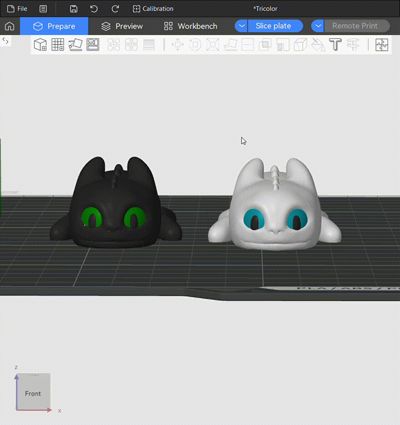This screenshot has height=425, width=400.
Task: Expand the Remote Print dropdown arrow
Action: point(318,26)
